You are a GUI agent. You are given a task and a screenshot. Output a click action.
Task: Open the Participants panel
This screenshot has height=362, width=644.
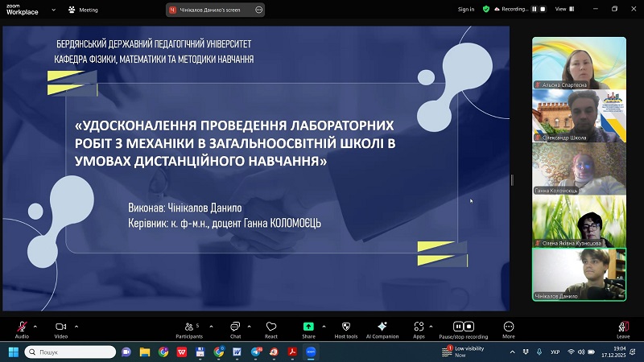tap(188, 328)
